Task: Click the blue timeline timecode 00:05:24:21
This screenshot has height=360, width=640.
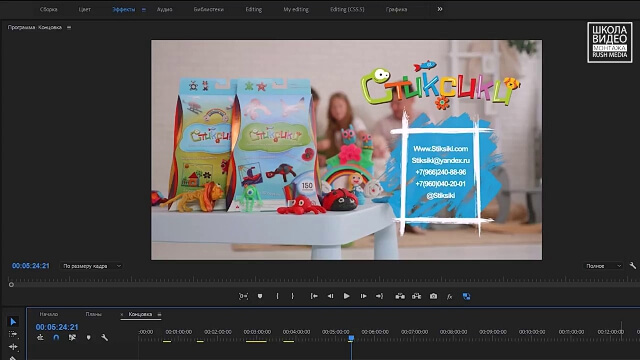Action: tap(57, 327)
